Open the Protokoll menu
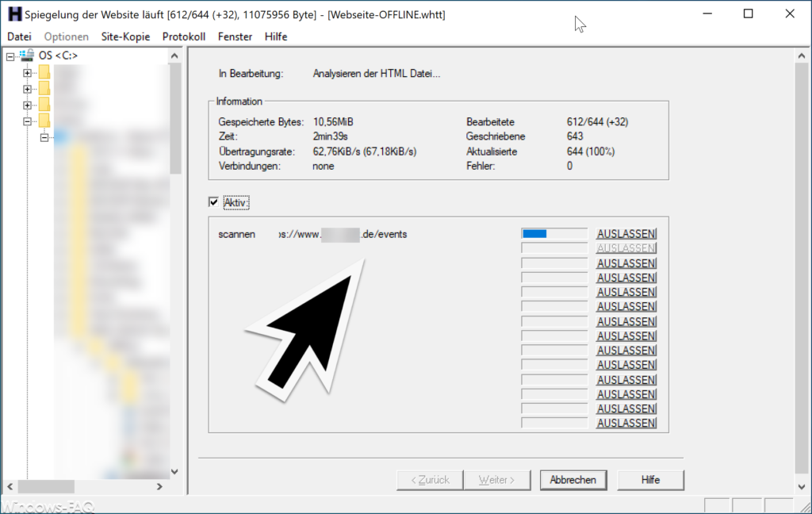 tap(184, 36)
